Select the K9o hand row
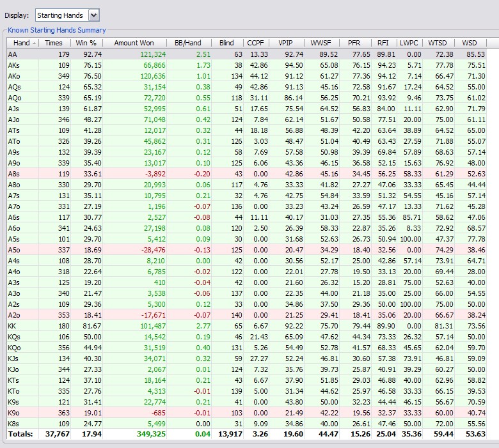The width and height of the screenshot is (499, 448). (247, 413)
